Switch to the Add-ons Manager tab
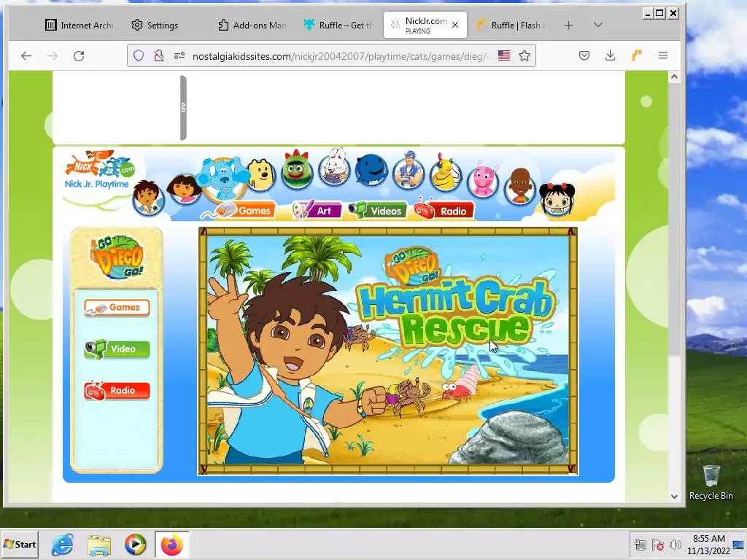The width and height of the screenshot is (747, 560). 252,26
